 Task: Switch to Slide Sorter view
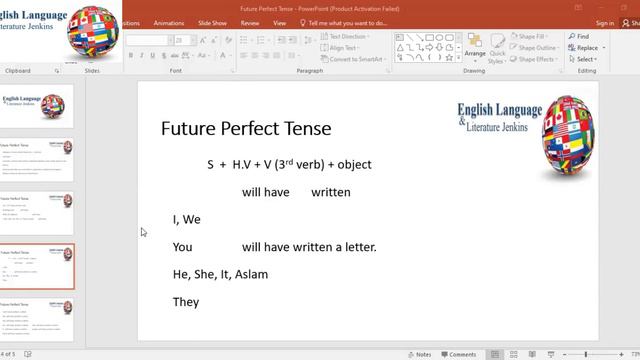click(x=513, y=354)
